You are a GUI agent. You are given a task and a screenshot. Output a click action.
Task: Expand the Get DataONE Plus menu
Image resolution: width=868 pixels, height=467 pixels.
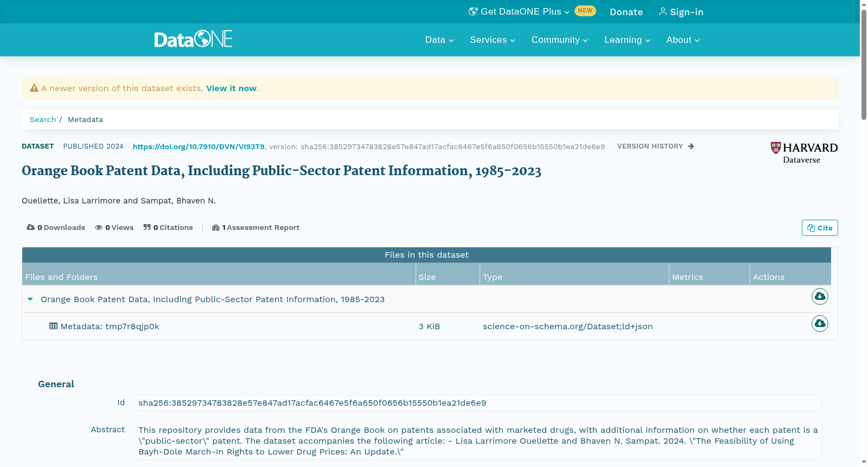coord(519,11)
